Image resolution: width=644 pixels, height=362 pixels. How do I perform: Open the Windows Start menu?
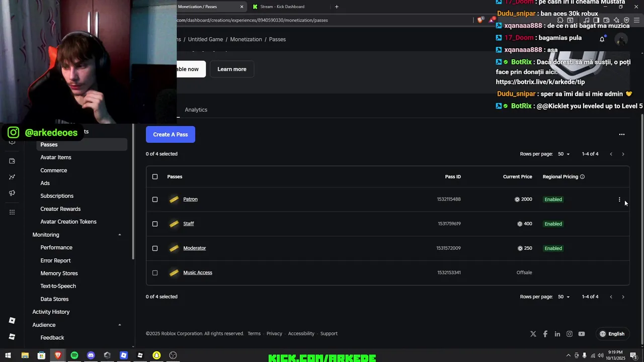click(x=8, y=355)
